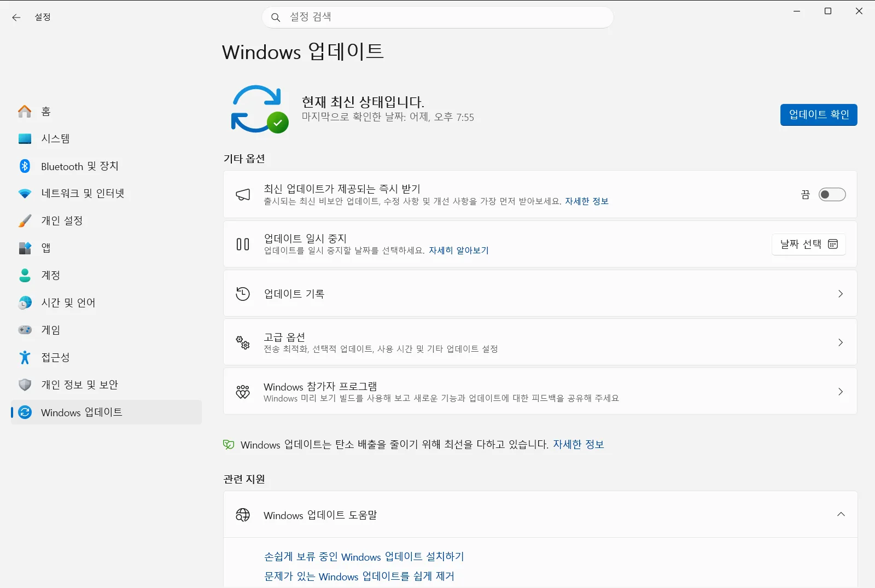This screenshot has width=875, height=588.
Task: Open the 시스템 settings page
Action: point(106,139)
